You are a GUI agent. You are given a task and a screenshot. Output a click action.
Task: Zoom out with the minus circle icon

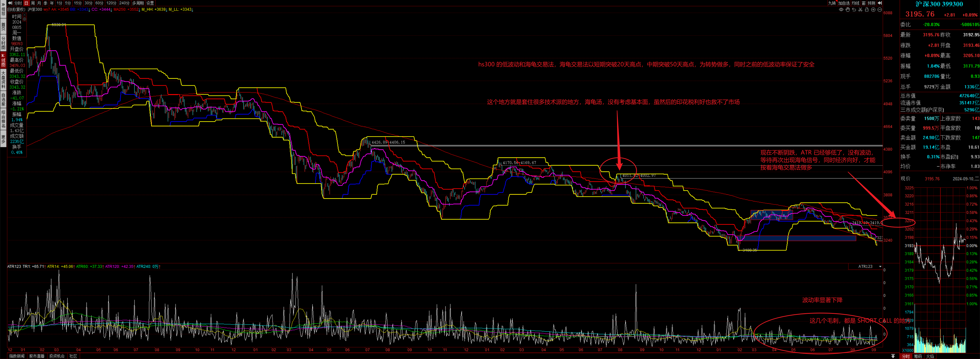coord(879,9)
